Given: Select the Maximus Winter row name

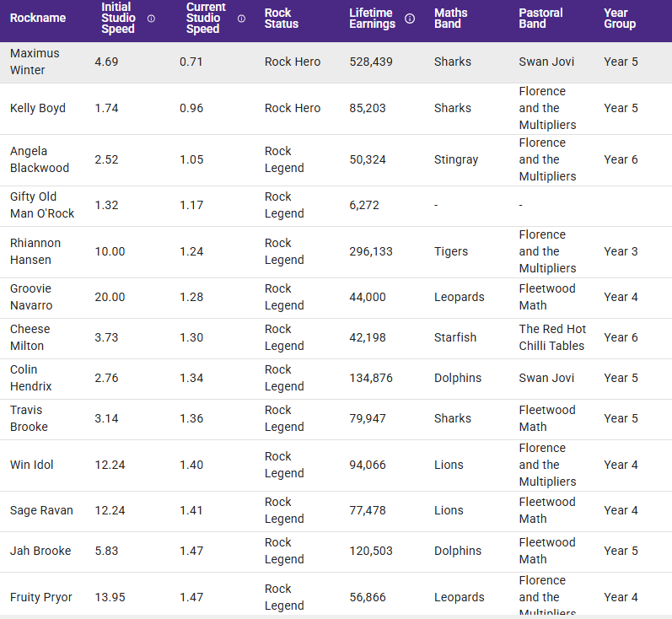Looking at the screenshot, I should [x=35, y=62].
